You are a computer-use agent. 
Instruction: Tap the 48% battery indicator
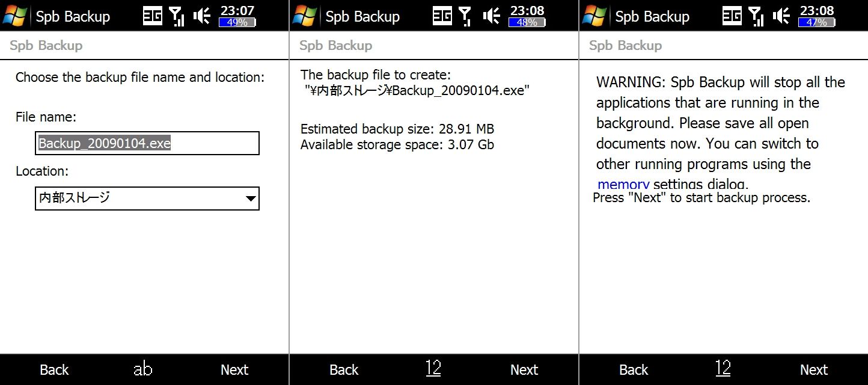pyautogui.click(x=527, y=23)
